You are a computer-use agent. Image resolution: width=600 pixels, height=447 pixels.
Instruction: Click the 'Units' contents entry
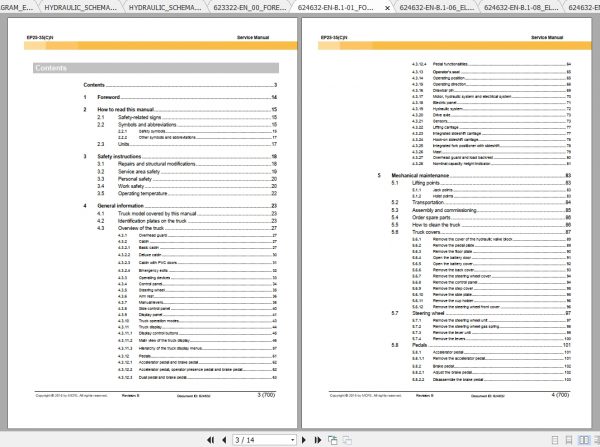point(187,144)
